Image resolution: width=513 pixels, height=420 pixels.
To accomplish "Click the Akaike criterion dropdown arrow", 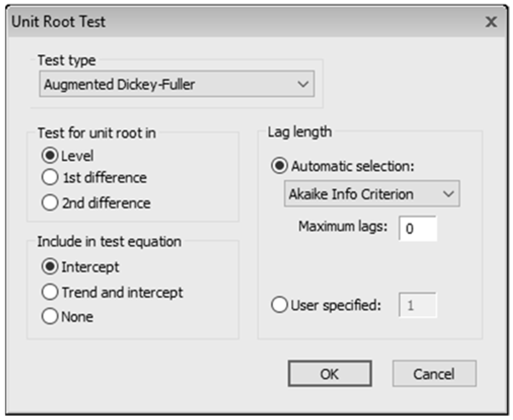I will [448, 194].
